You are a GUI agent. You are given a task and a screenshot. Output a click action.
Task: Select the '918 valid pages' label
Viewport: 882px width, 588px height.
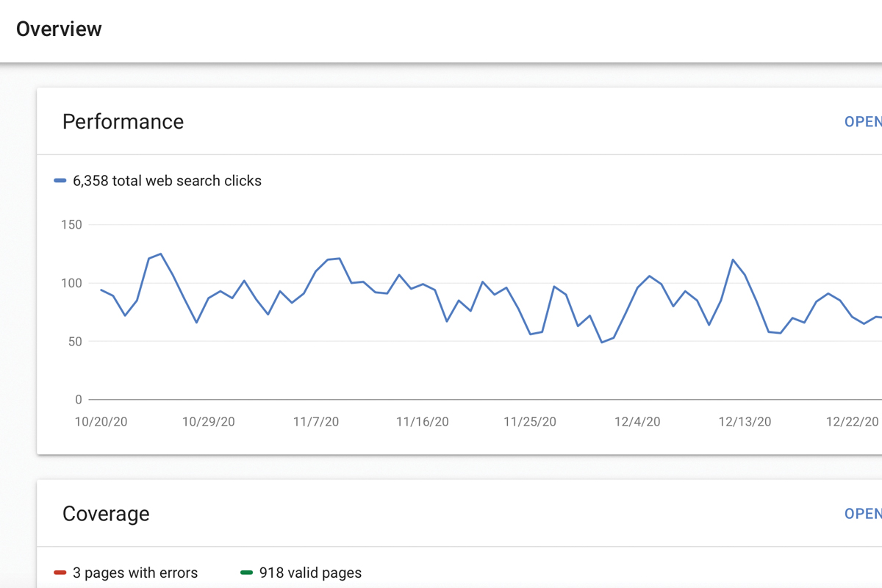coord(310,573)
